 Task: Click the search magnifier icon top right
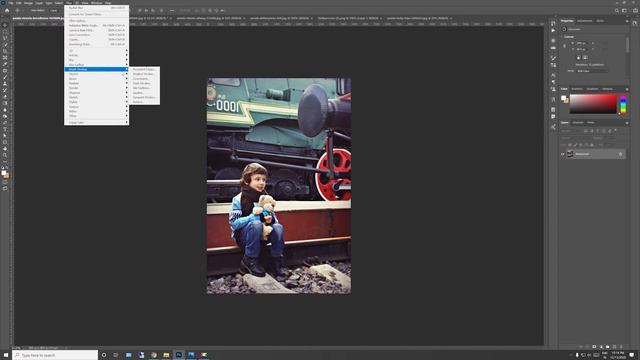click(x=616, y=11)
